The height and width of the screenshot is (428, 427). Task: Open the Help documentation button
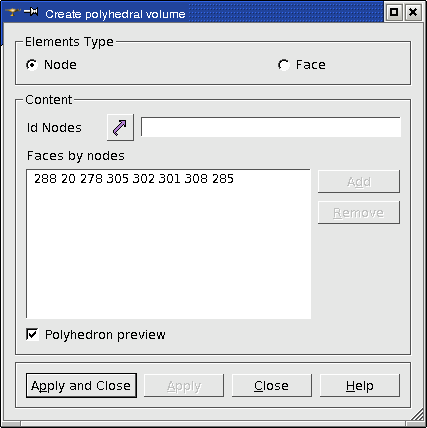pyautogui.click(x=360, y=386)
